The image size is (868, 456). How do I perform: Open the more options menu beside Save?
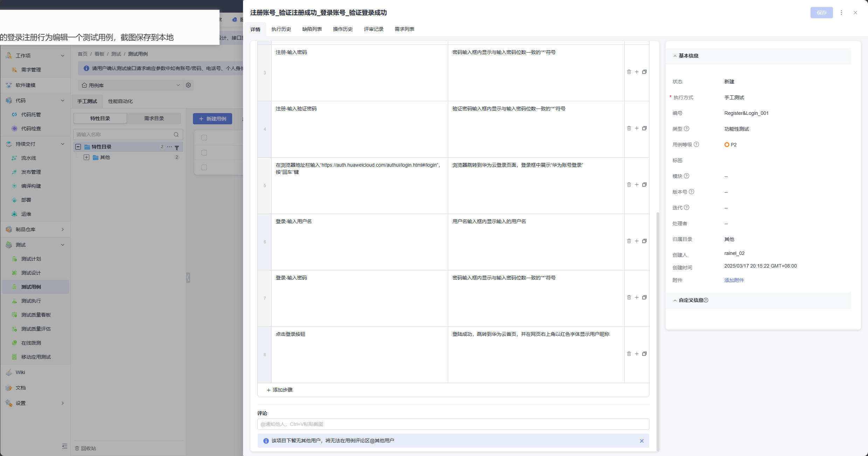pyautogui.click(x=841, y=13)
